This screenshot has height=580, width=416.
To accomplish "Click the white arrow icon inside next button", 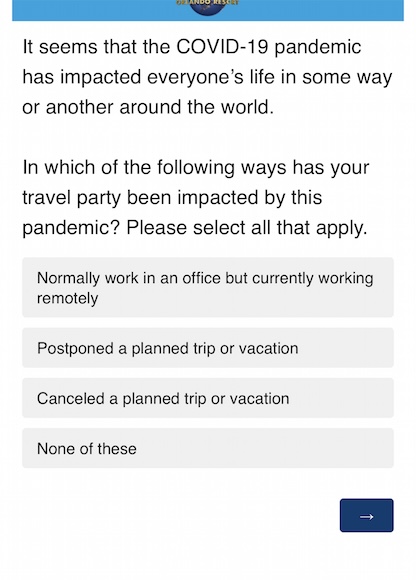I will [x=366, y=516].
